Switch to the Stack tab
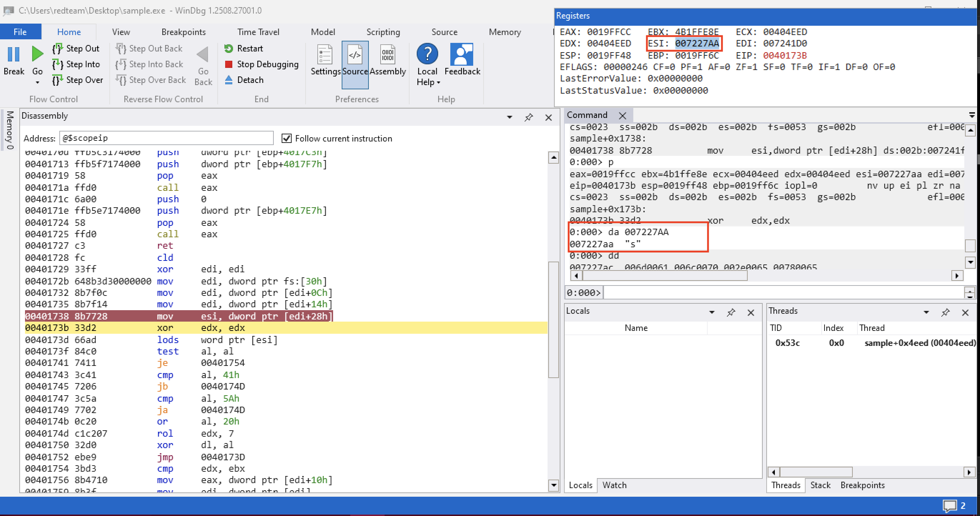Viewport: 980px width, 516px height. pos(820,485)
